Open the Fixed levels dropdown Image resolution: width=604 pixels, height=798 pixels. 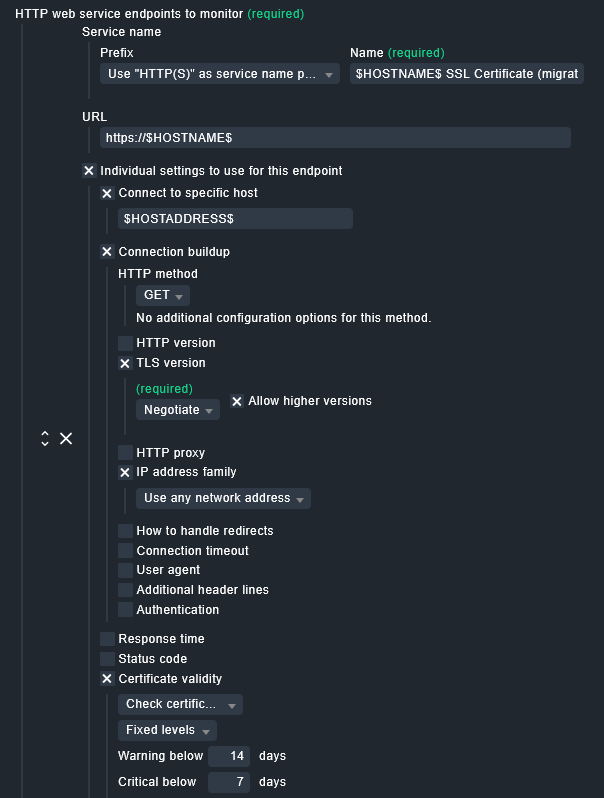tap(167, 730)
